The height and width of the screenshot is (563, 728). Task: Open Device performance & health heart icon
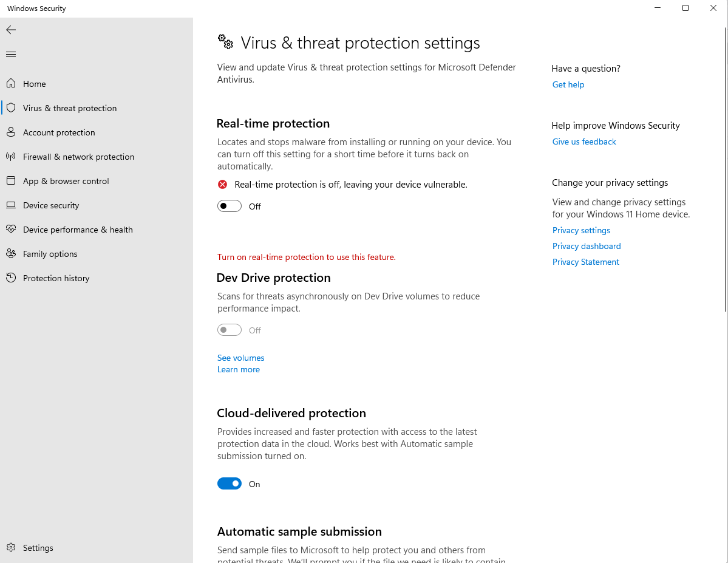[11, 230]
